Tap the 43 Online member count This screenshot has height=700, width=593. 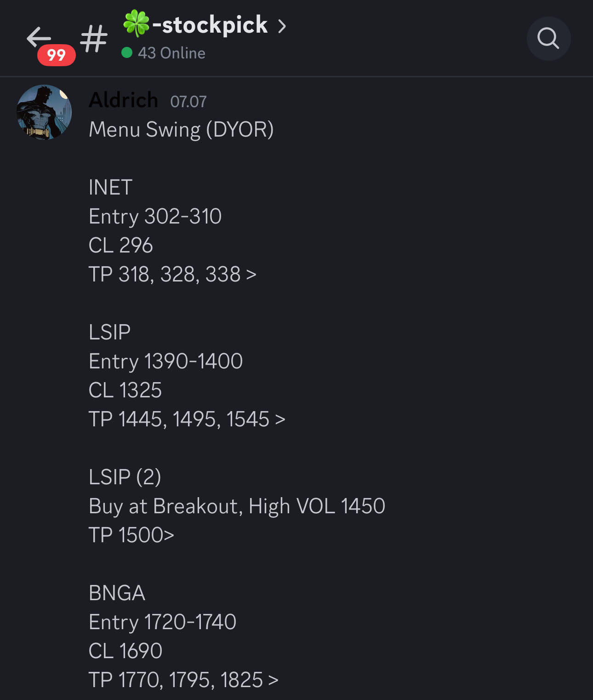click(171, 53)
